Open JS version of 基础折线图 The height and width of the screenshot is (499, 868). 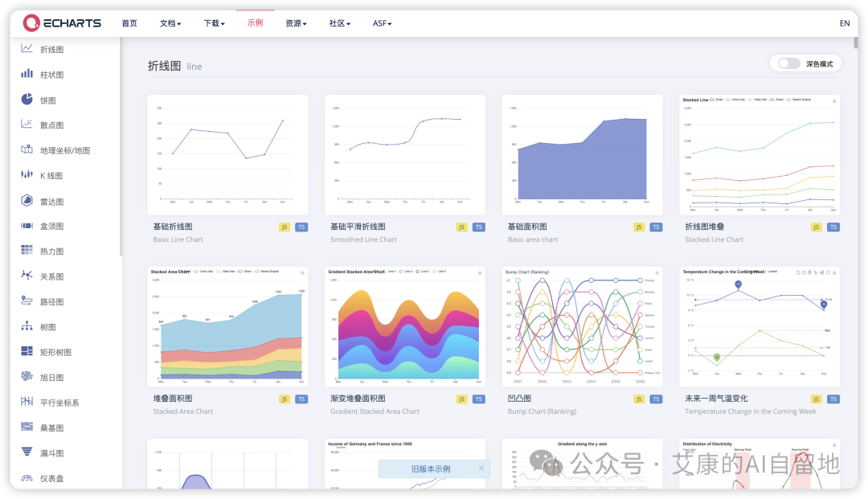click(x=284, y=227)
